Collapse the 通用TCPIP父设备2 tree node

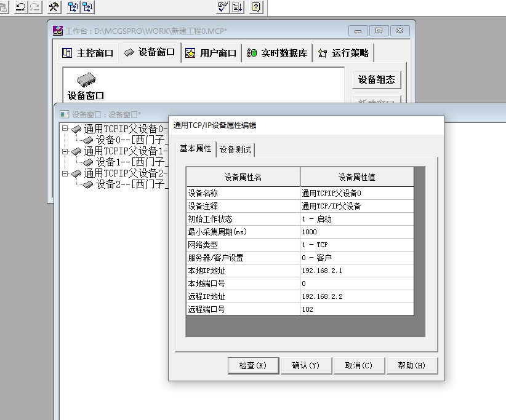[x=65, y=173]
